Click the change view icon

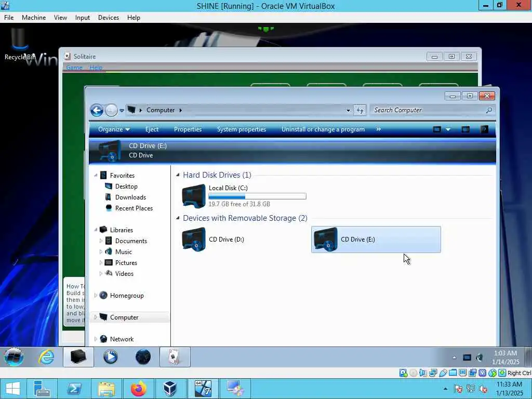[437, 129]
